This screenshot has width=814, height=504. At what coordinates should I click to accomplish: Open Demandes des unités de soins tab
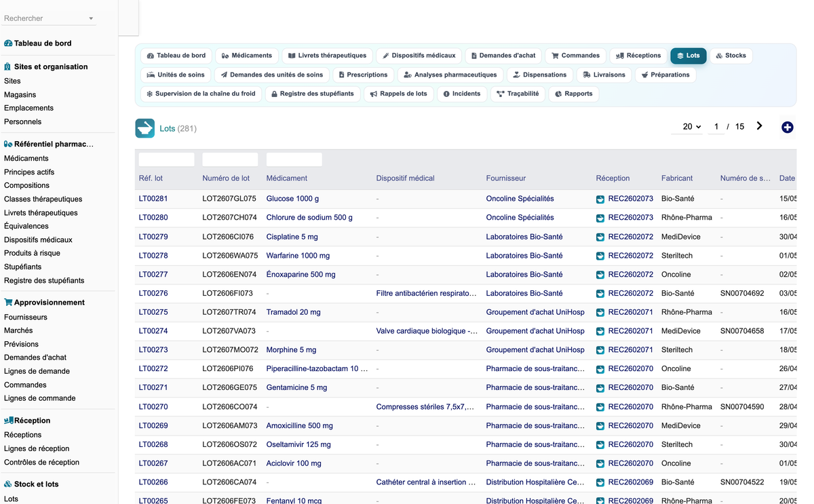point(272,75)
